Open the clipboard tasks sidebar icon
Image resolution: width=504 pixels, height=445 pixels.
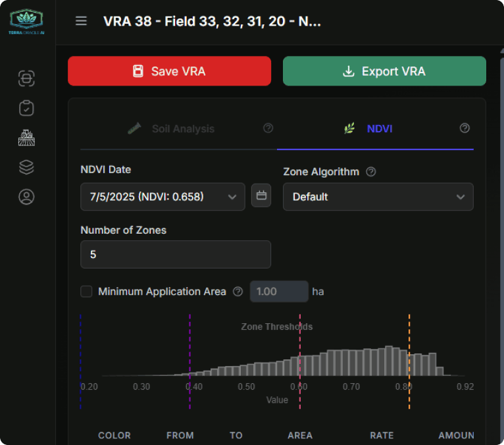click(26, 108)
